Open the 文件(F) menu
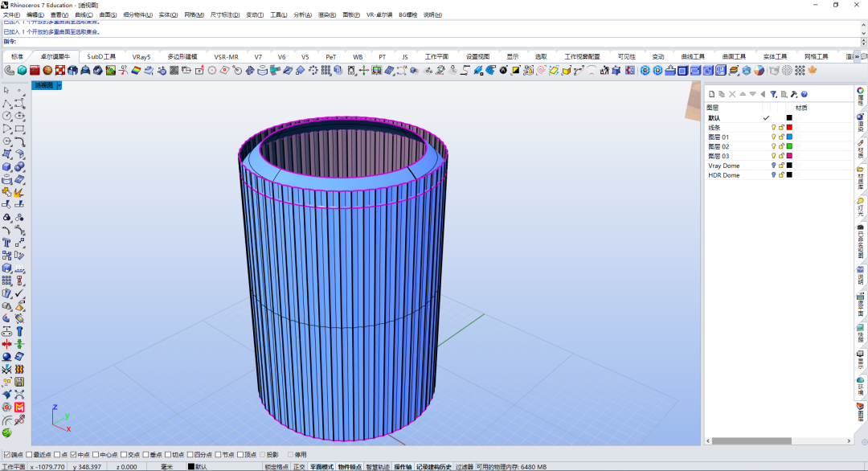868x471 pixels. click(x=11, y=15)
